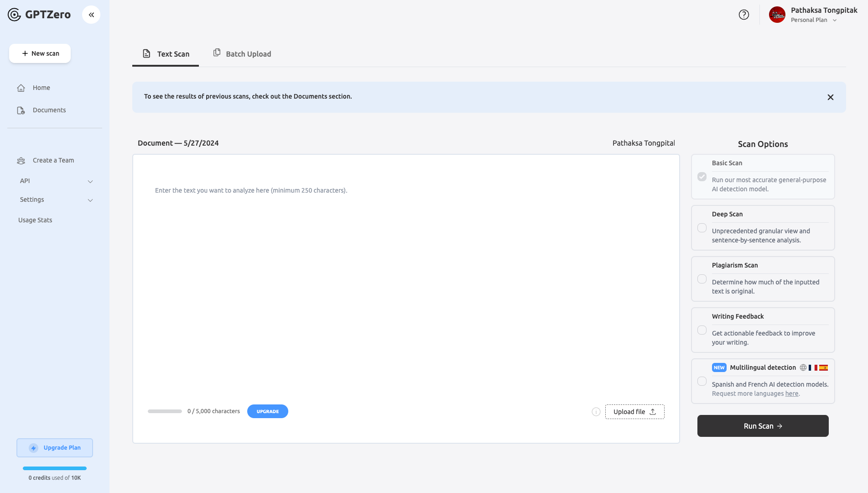Screen dimensions: 868x493
Task: Click the Create a Team people icon
Action: click(x=21, y=161)
